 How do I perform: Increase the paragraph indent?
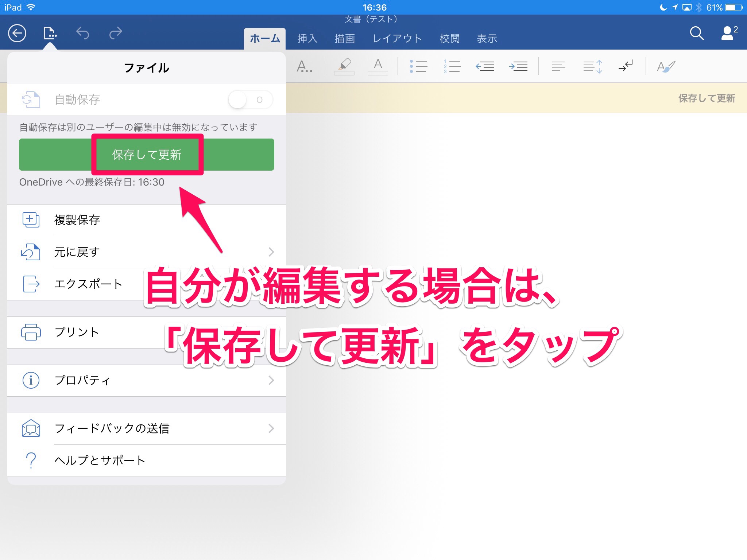(x=518, y=66)
